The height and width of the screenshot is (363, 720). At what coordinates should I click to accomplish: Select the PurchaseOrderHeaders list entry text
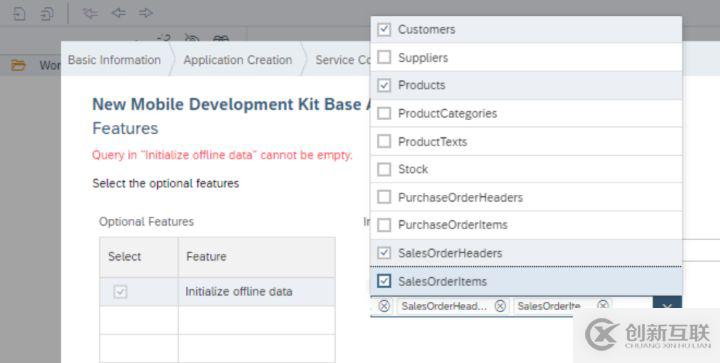[x=460, y=197]
